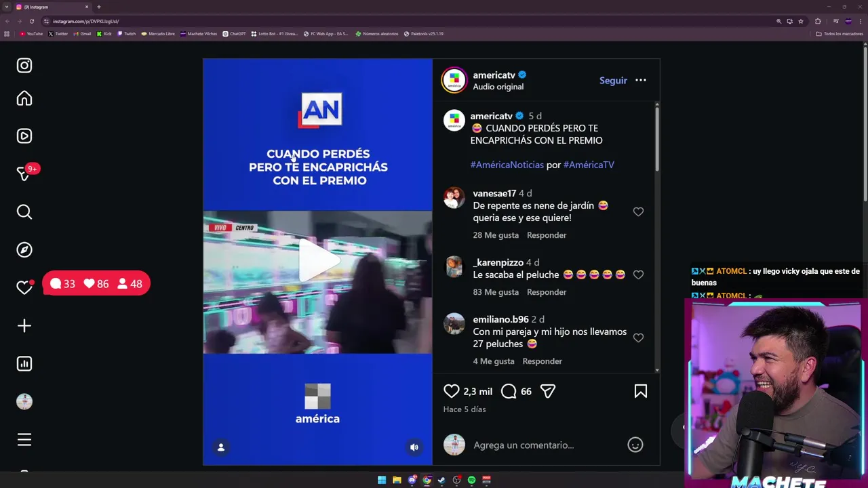Open the Search magnifier in the sidebar
Image resolution: width=868 pixels, height=488 pixels.
pyautogui.click(x=24, y=212)
